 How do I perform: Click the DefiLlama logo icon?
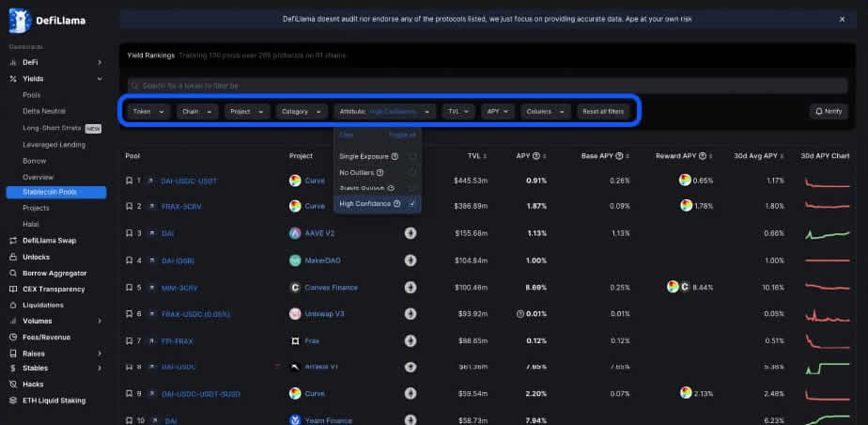pos(18,20)
